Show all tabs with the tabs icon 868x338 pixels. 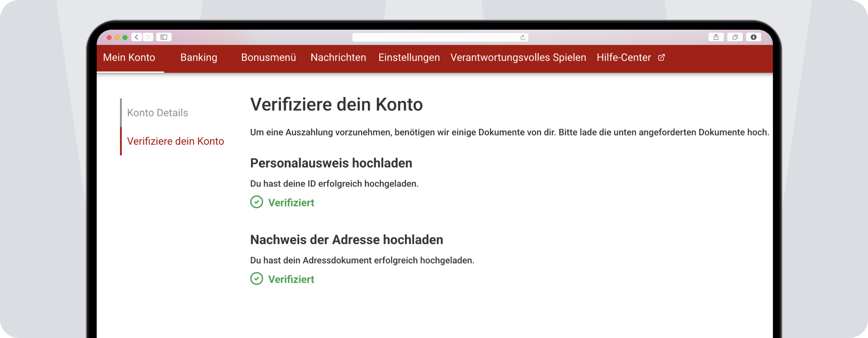click(x=735, y=37)
